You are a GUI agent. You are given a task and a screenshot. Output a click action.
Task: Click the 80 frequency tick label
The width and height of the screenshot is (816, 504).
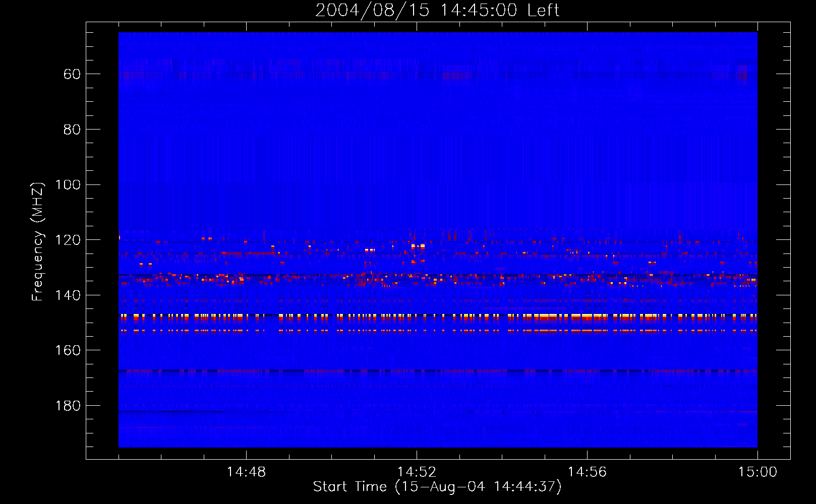[x=72, y=130]
